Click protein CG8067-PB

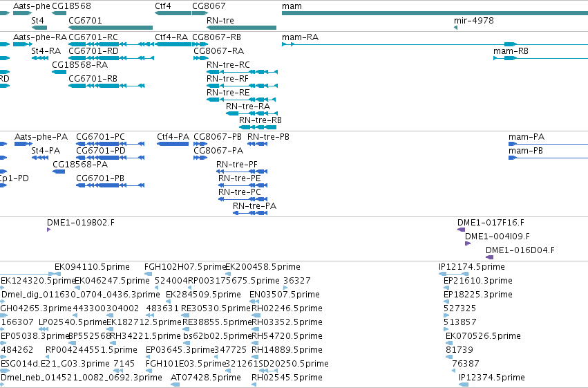click(x=200, y=144)
